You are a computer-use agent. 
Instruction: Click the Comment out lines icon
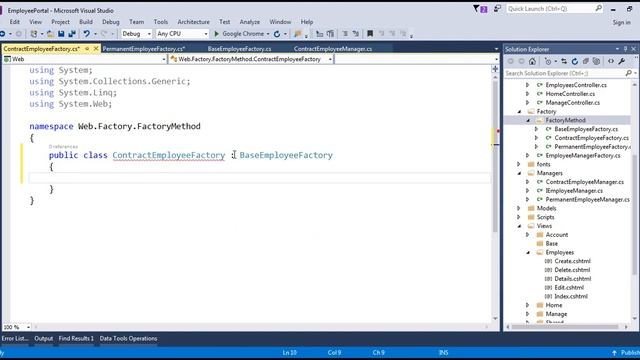point(345,34)
